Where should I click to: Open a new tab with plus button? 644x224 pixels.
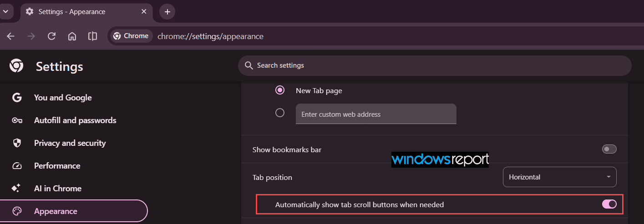(x=167, y=12)
